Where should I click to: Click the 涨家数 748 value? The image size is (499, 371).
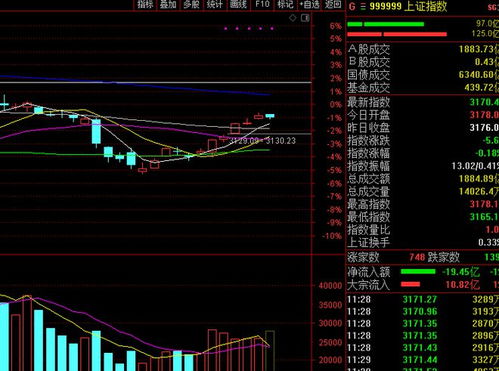(417, 257)
